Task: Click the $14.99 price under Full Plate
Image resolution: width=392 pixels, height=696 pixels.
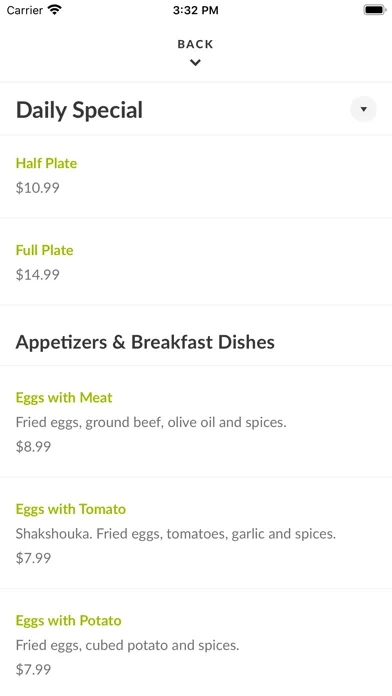Action: click(x=38, y=275)
